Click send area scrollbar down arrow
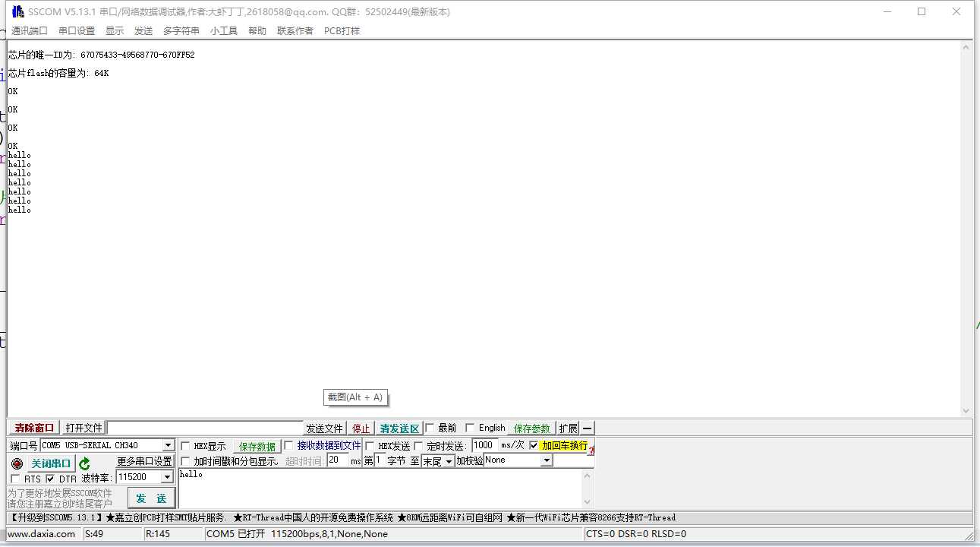Screen dimensions: 980x547 [588, 502]
